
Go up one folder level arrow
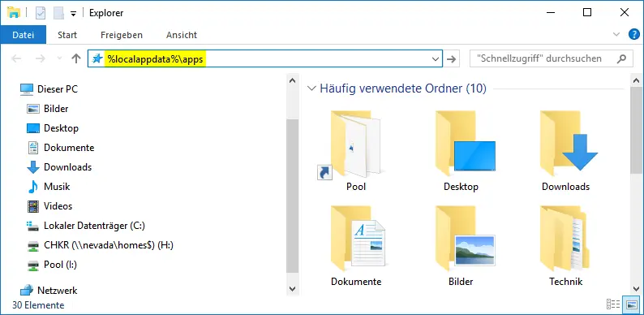click(x=76, y=58)
